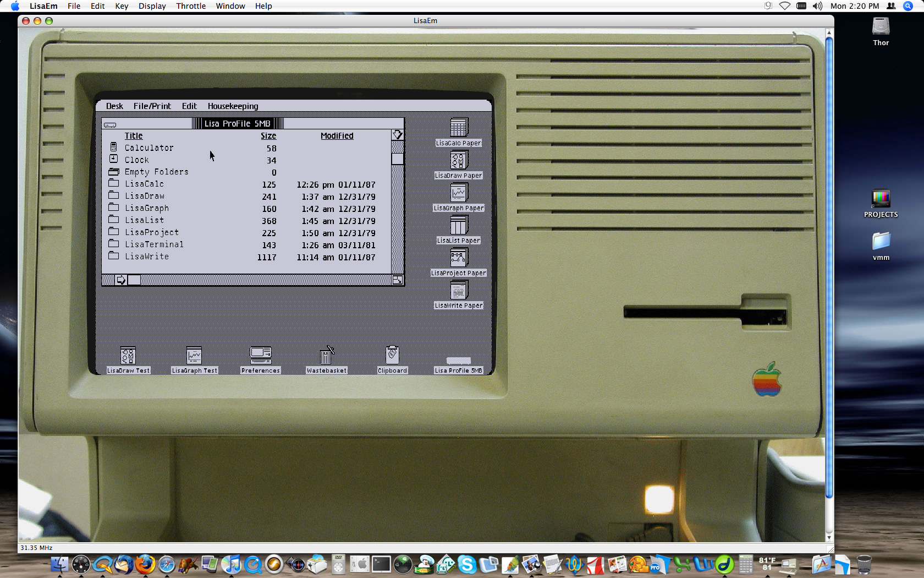The height and width of the screenshot is (578, 924).
Task: Open the Lisa Edit menu
Action: pos(189,106)
